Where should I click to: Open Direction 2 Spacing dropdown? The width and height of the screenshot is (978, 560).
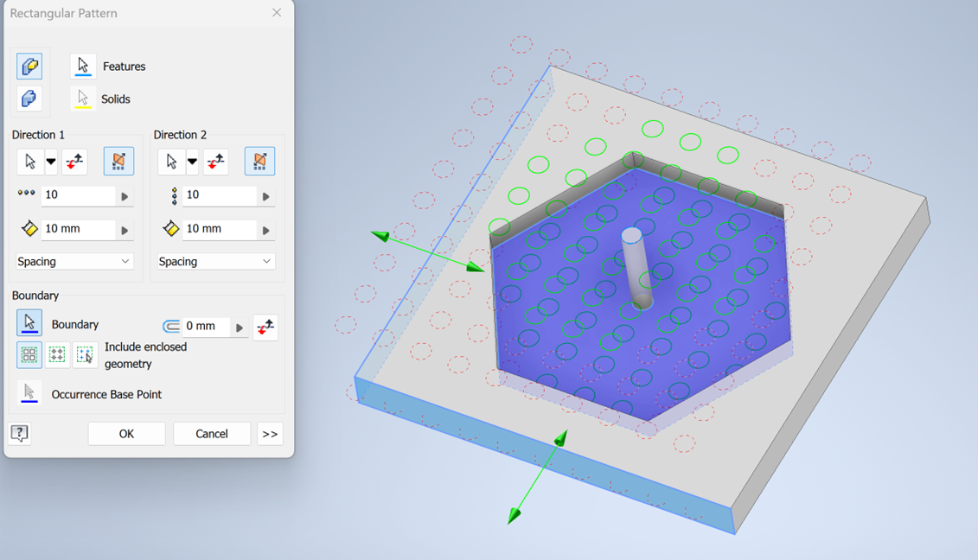point(216,261)
